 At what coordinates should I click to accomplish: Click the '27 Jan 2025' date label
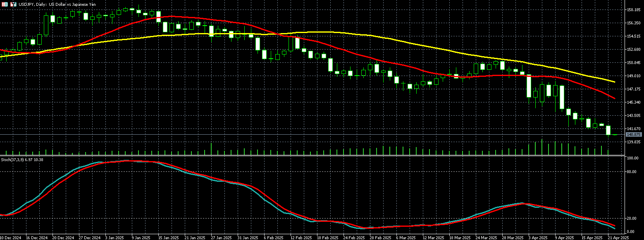221,238
